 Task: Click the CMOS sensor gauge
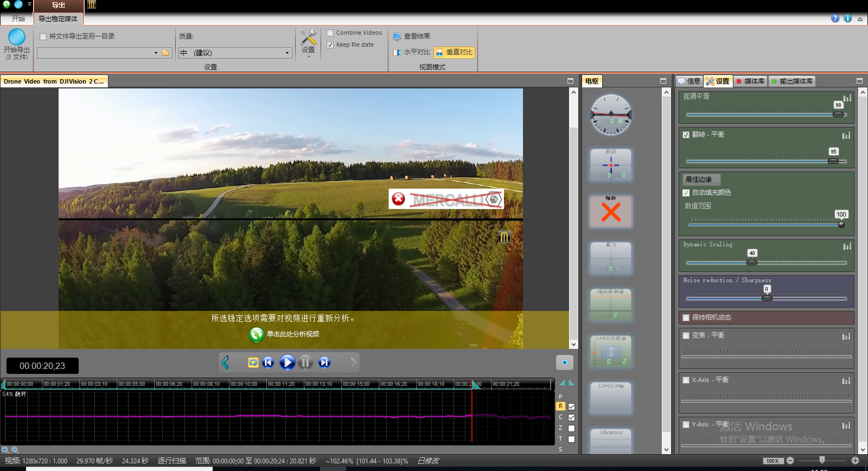point(611,351)
